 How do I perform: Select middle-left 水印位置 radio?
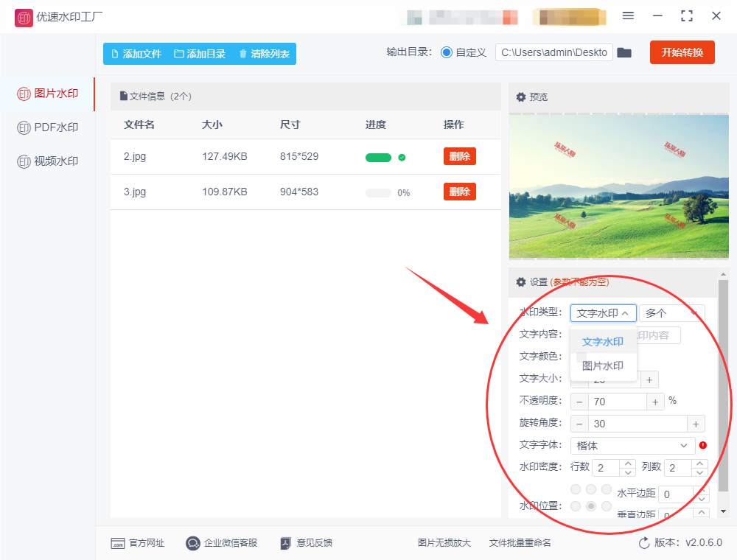(576, 506)
